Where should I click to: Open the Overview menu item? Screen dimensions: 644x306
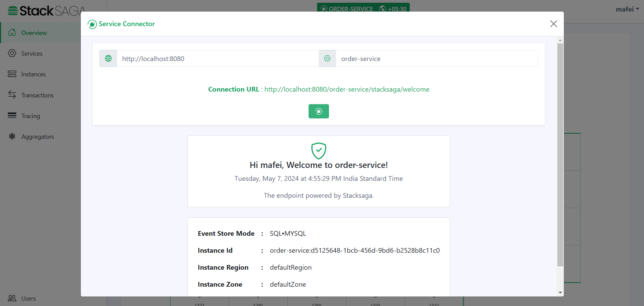(40, 33)
